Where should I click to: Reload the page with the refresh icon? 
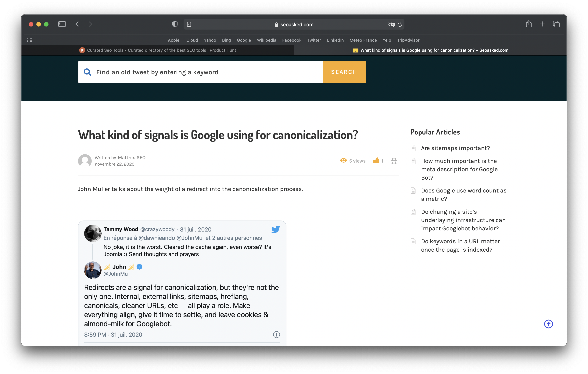point(400,24)
